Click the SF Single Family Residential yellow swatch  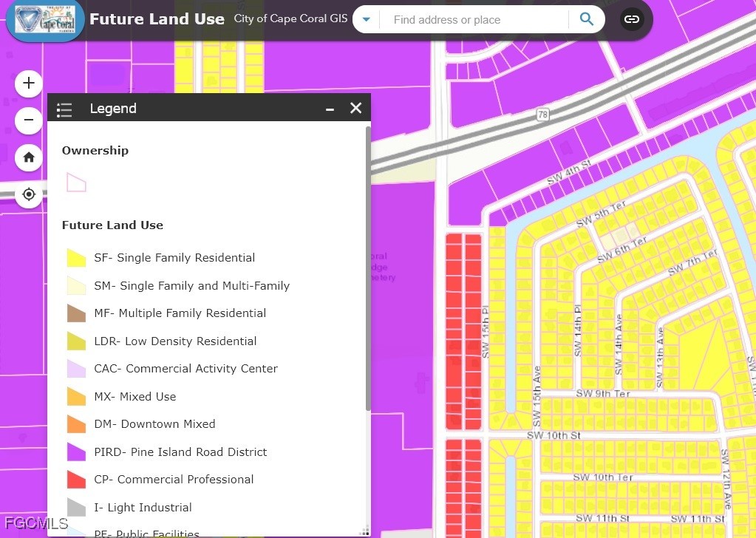click(76, 258)
